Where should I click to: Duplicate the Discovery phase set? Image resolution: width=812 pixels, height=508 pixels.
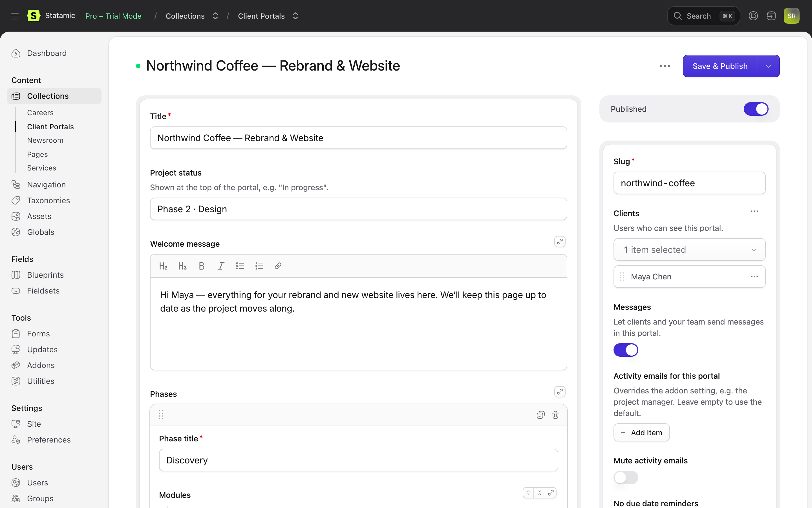click(x=540, y=415)
